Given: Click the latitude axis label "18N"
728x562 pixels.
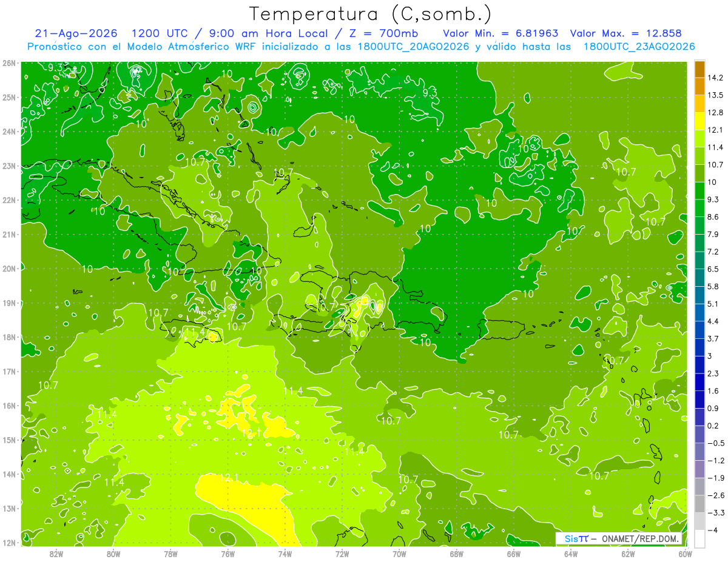Looking at the screenshot, I should pyautogui.click(x=9, y=337).
